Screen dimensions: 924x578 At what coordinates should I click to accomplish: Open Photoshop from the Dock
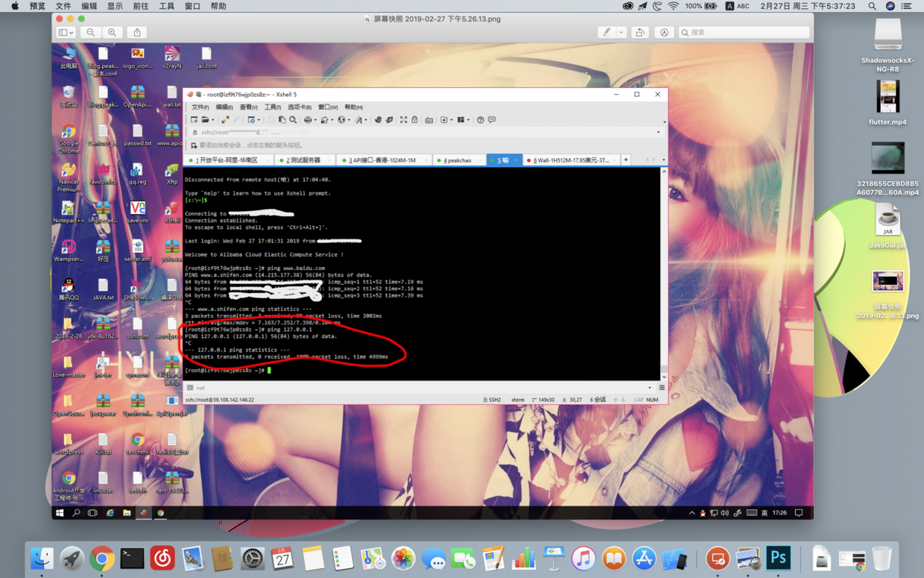pyautogui.click(x=779, y=558)
